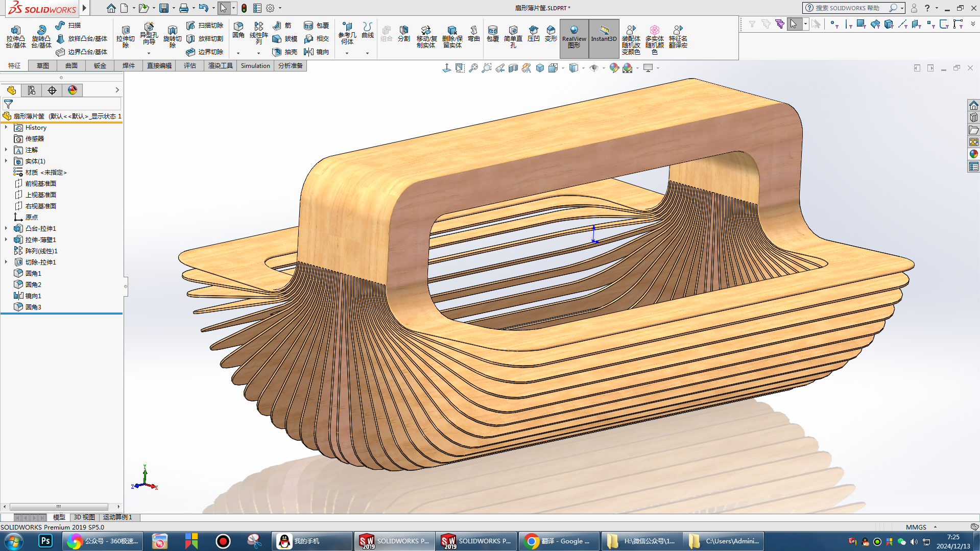
Task: Open the 异型孔向导 hole wizard
Action: point(149,34)
